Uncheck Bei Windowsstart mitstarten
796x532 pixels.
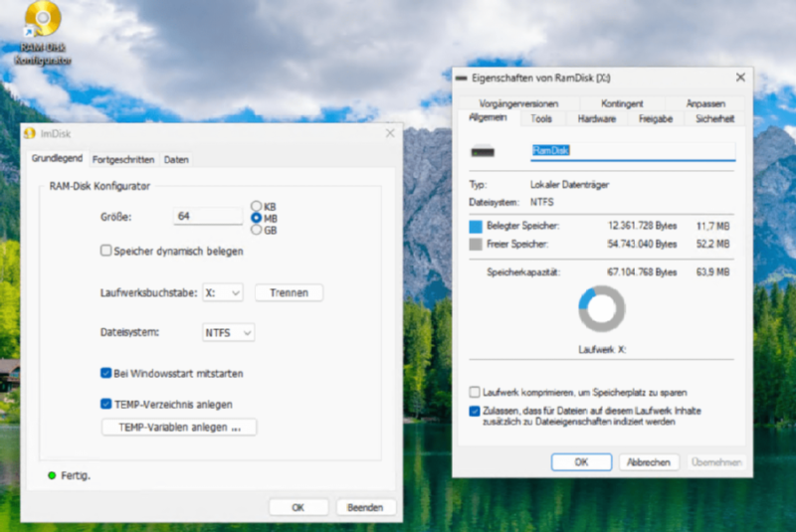tap(106, 373)
